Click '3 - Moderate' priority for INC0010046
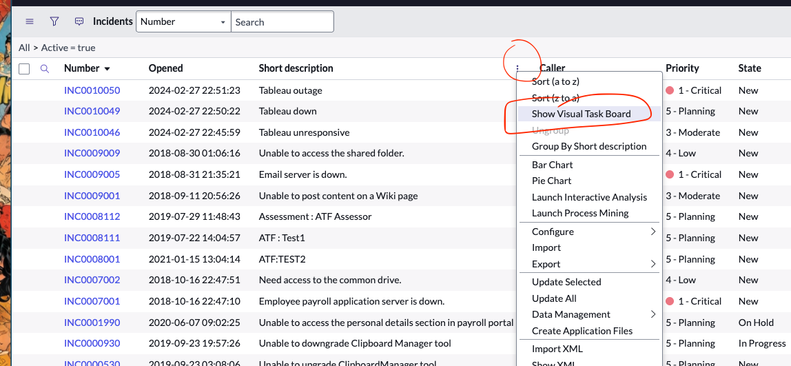 pyautogui.click(x=693, y=133)
